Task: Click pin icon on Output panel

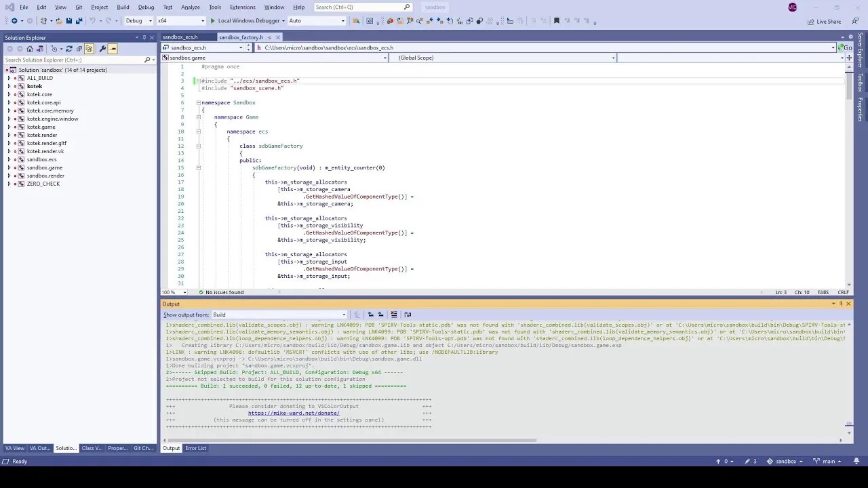Action: click(841, 304)
